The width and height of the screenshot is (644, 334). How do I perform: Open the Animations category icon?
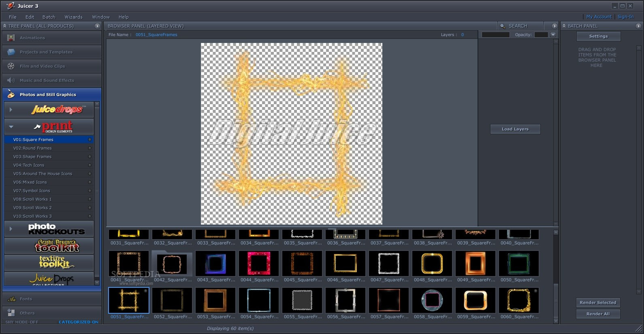click(x=11, y=38)
